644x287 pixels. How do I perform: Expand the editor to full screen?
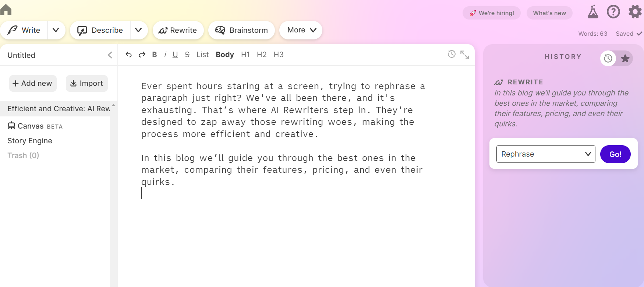[465, 55]
